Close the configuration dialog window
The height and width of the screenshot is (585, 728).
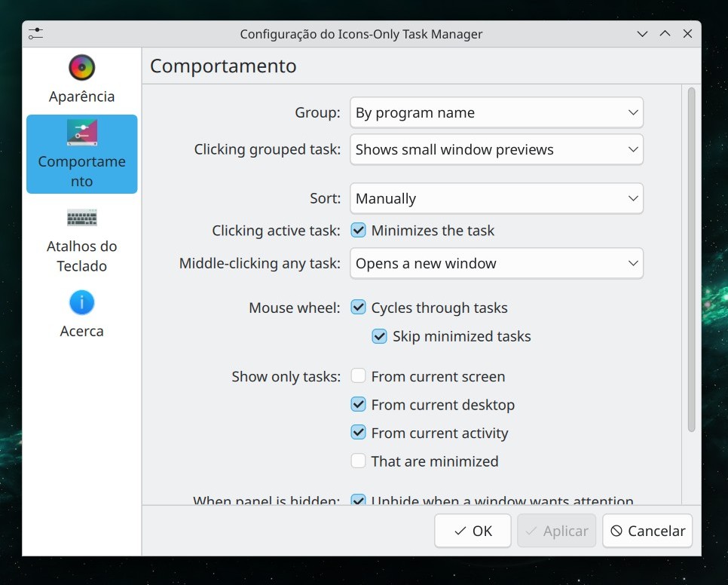tap(687, 34)
